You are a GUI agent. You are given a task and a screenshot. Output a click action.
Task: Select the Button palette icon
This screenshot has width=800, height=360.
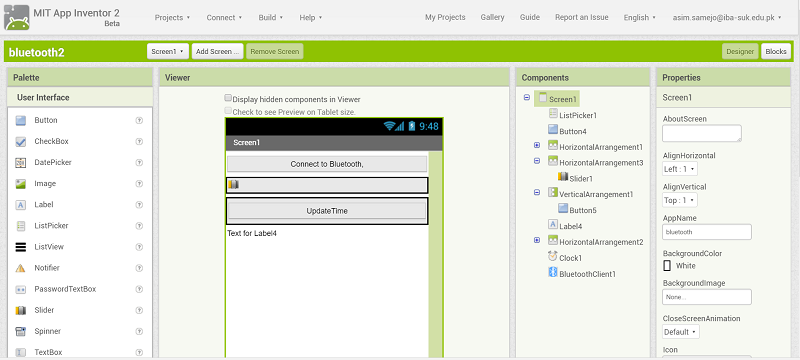pyautogui.click(x=20, y=120)
